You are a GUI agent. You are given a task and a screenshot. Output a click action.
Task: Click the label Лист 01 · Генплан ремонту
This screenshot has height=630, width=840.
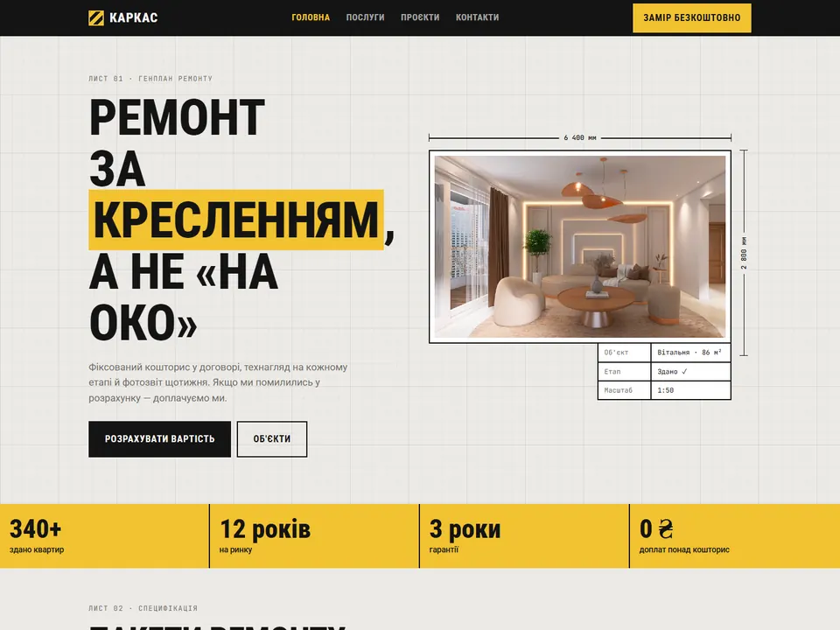(150, 78)
